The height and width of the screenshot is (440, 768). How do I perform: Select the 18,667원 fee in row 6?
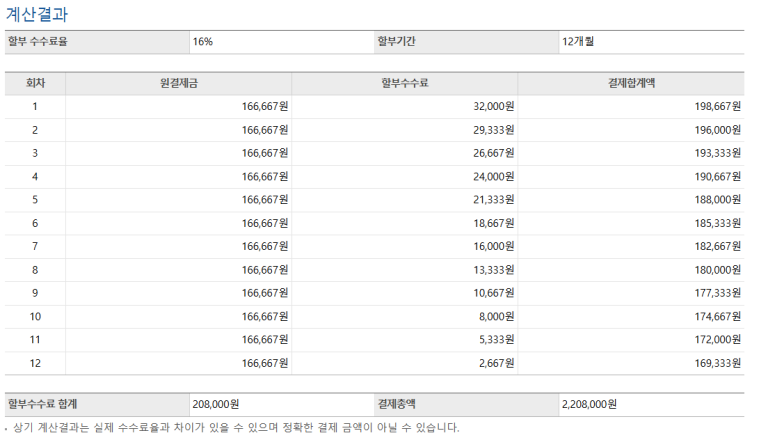(493, 223)
